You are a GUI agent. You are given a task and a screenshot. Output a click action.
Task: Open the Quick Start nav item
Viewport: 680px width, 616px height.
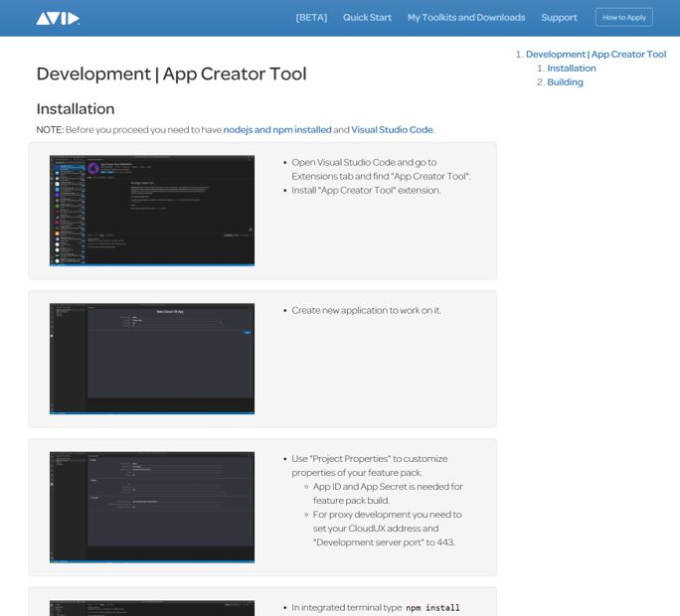pyautogui.click(x=367, y=17)
